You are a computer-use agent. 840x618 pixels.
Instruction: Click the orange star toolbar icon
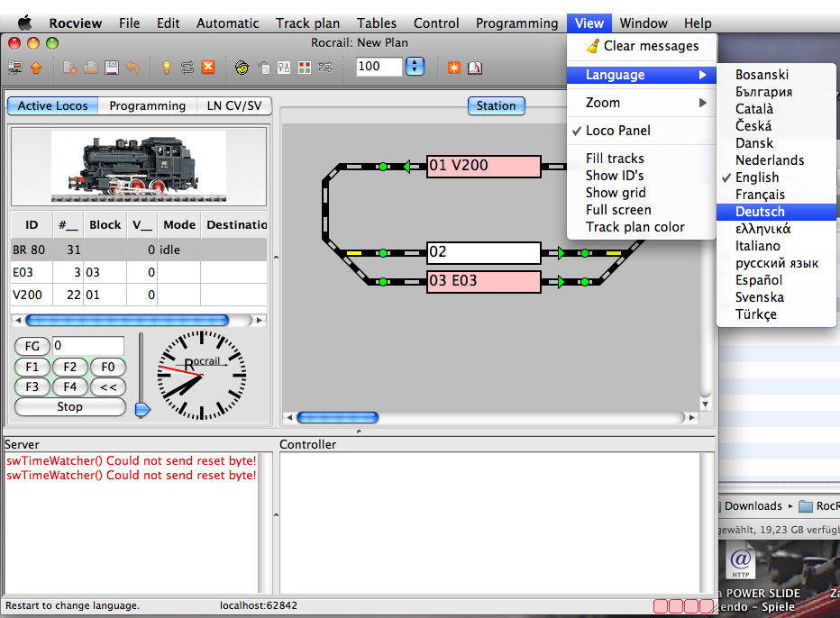454,67
